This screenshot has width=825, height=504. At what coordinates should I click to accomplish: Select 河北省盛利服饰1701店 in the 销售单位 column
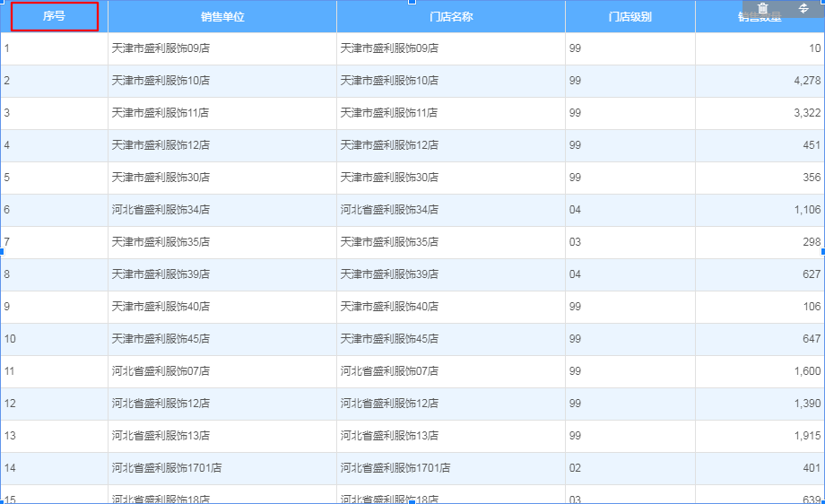[x=166, y=468]
